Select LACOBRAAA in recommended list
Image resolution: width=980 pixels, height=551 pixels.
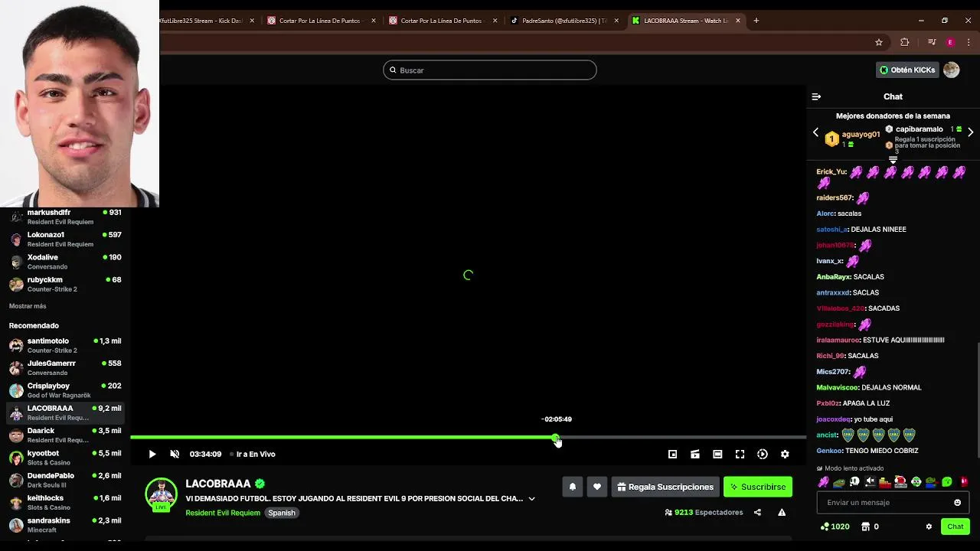(65, 412)
